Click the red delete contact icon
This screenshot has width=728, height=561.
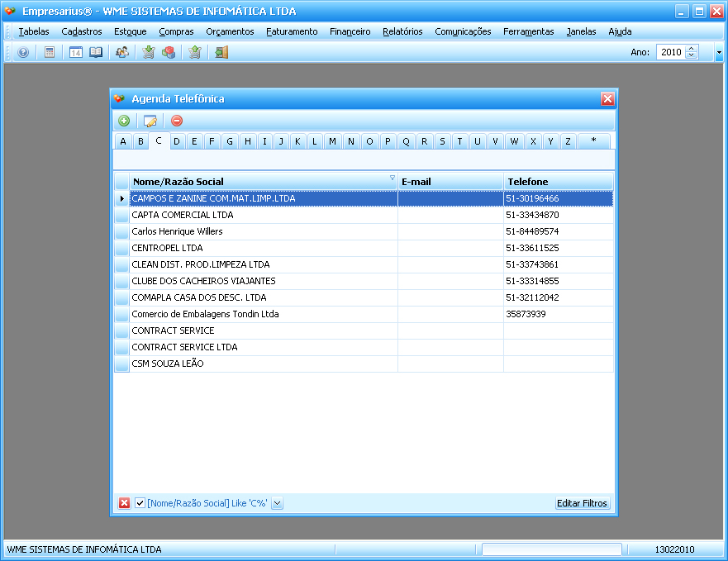177,121
